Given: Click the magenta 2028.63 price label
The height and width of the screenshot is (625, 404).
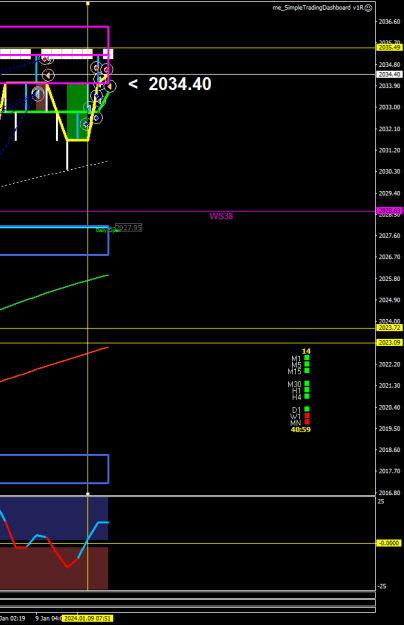Looking at the screenshot, I should coord(389,210).
